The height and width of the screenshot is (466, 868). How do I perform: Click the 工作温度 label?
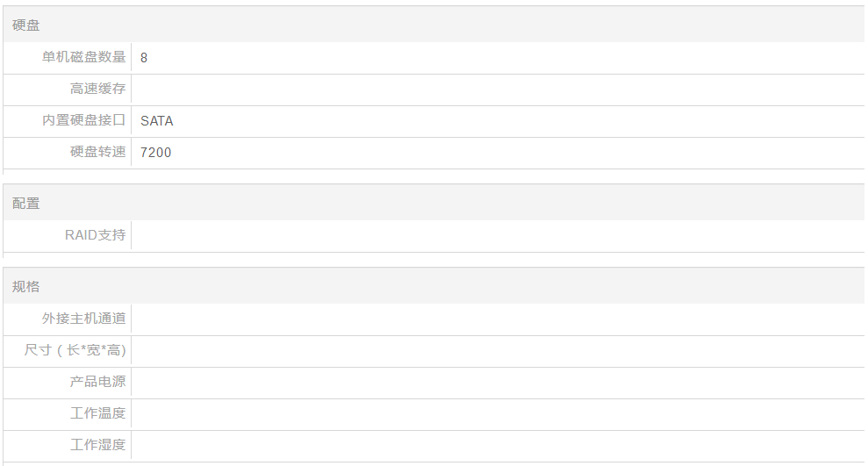[x=97, y=412]
